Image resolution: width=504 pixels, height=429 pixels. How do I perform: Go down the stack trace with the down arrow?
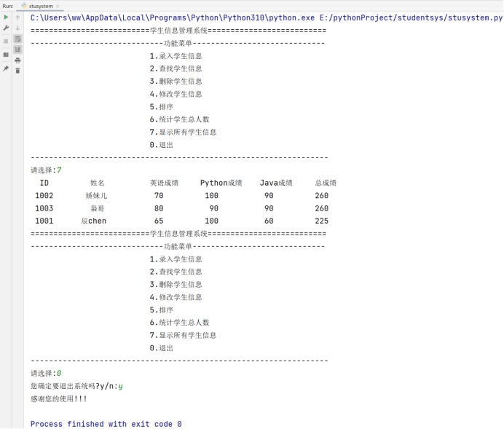pos(17,28)
